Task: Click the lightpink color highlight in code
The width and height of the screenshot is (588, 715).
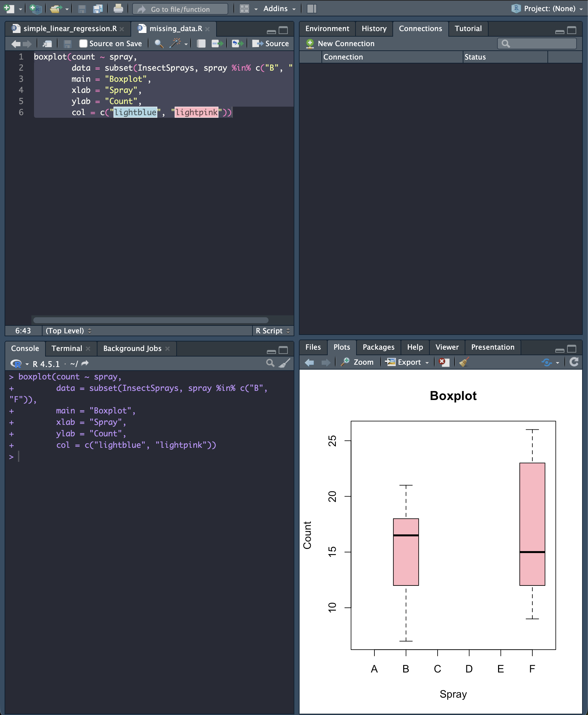Action: (197, 113)
